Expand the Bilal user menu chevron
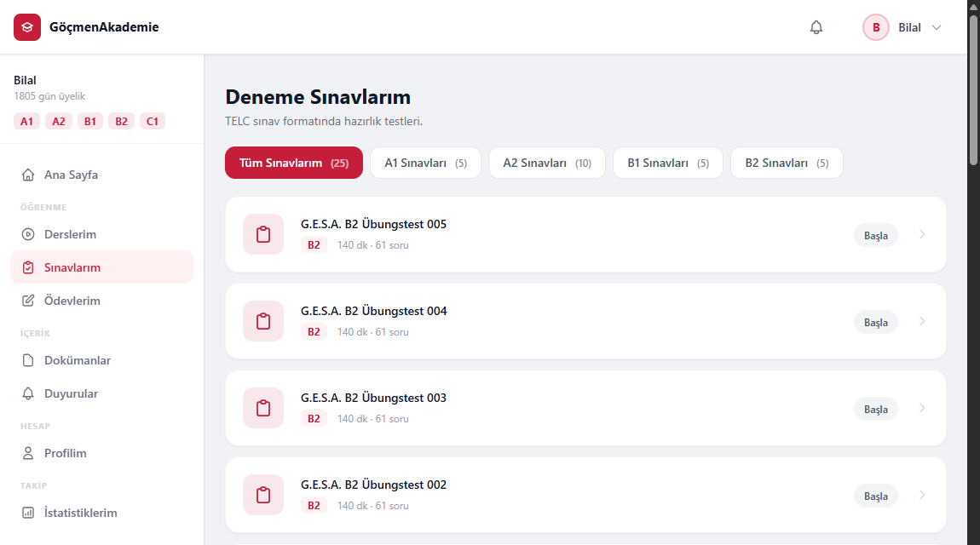This screenshot has width=980, height=545. [x=937, y=27]
